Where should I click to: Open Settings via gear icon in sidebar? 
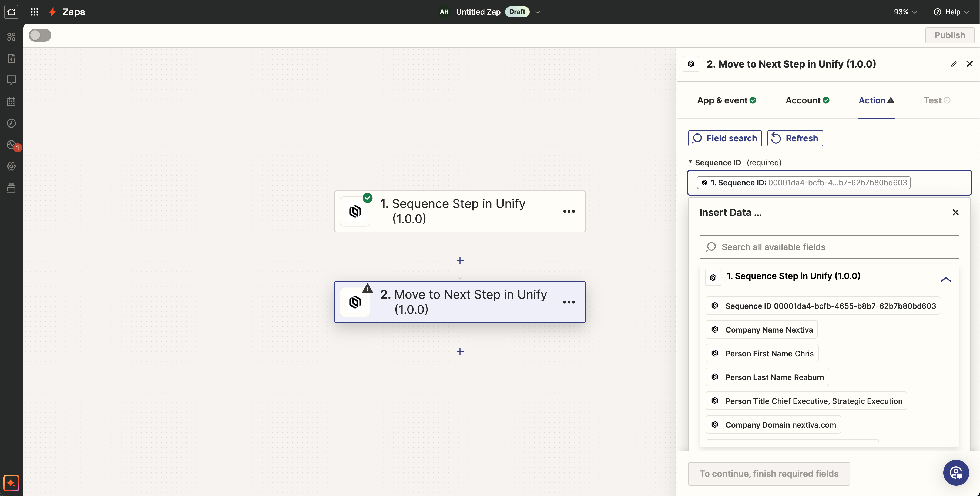(x=11, y=166)
